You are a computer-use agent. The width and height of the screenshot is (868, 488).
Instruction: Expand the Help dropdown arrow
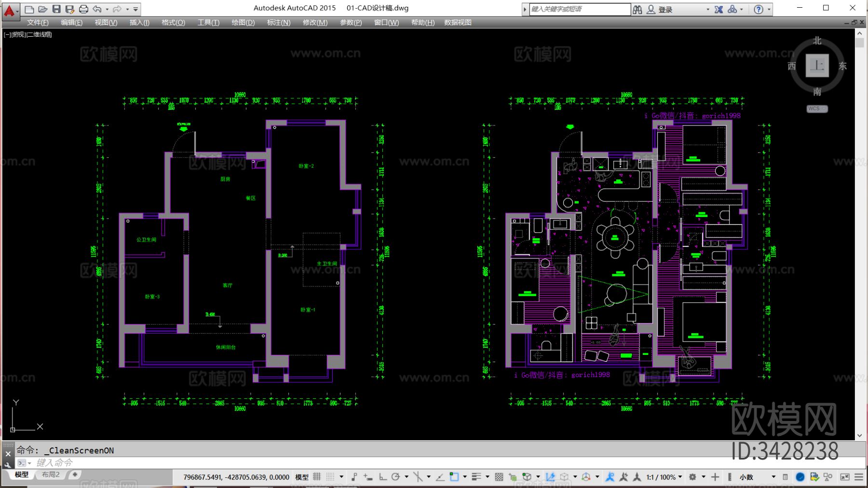(769, 10)
